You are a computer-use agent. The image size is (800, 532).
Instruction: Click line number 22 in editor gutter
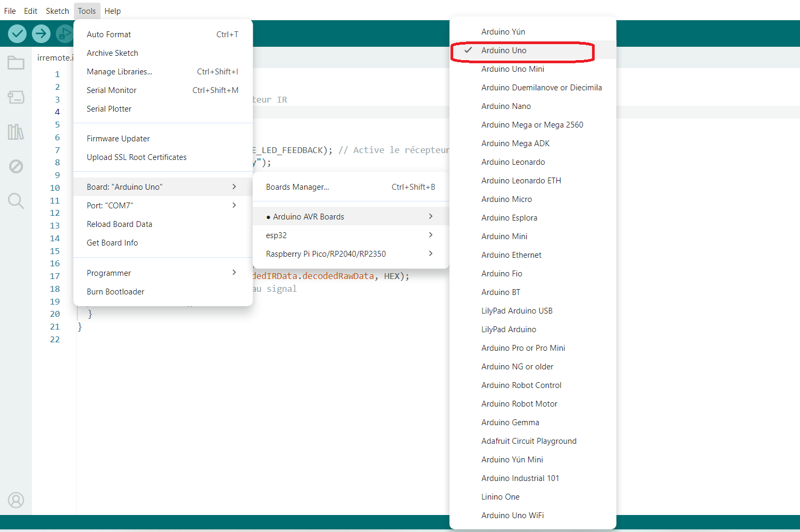pos(55,339)
